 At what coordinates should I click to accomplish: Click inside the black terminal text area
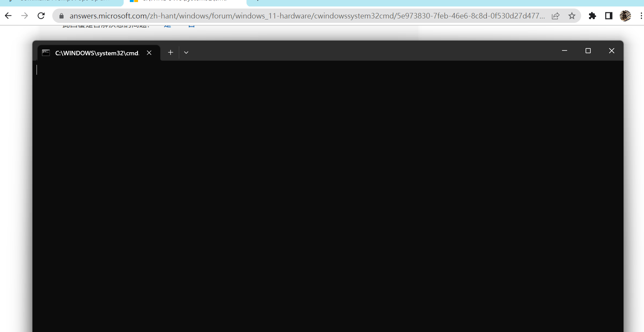[x=328, y=196]
